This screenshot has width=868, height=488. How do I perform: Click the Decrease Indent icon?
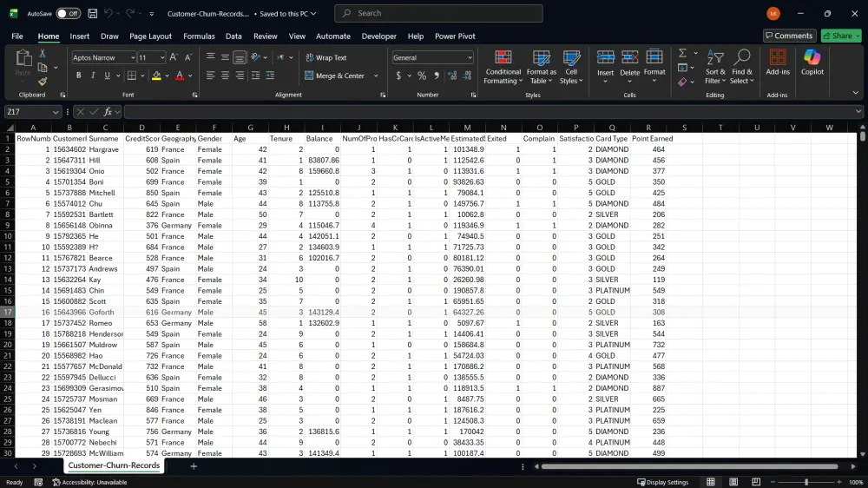tap(255, 76)
